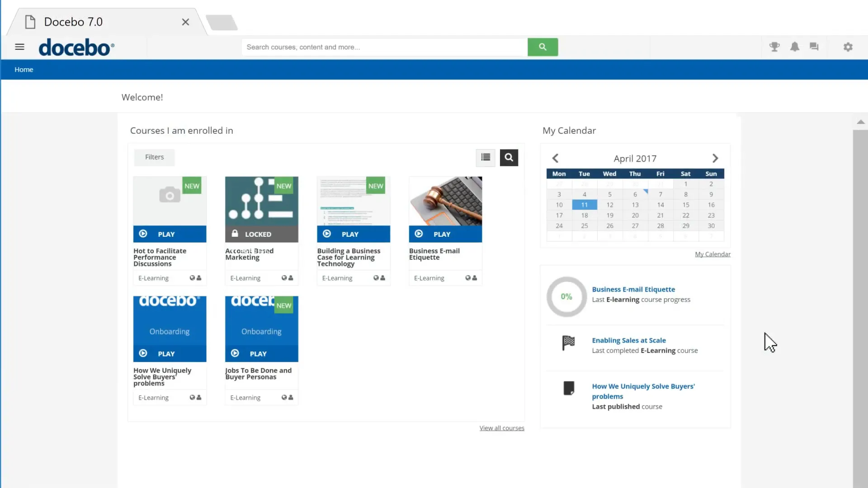The width and height of the screenshot is (868, 488).
Task: Select the Home navigation item
Action: point(24,69)
